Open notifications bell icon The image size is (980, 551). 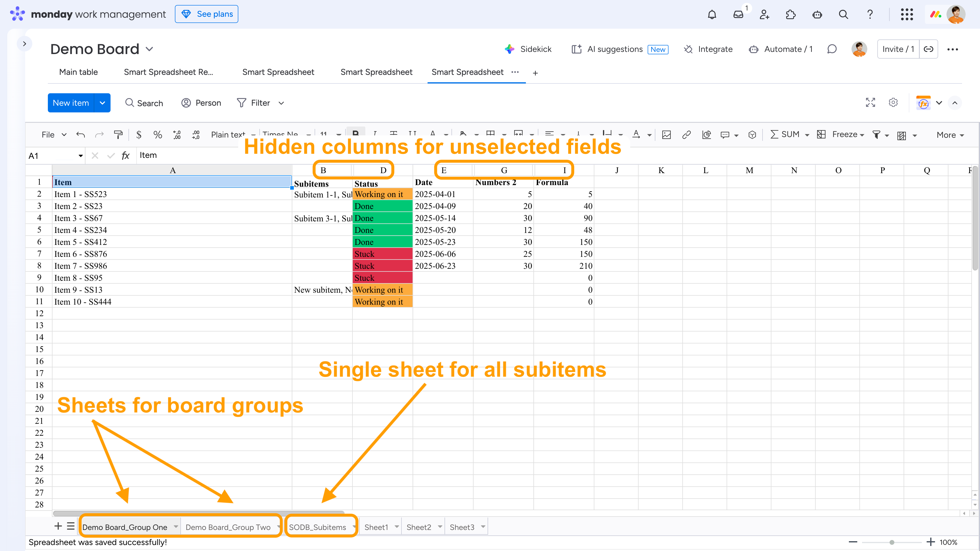712,14
